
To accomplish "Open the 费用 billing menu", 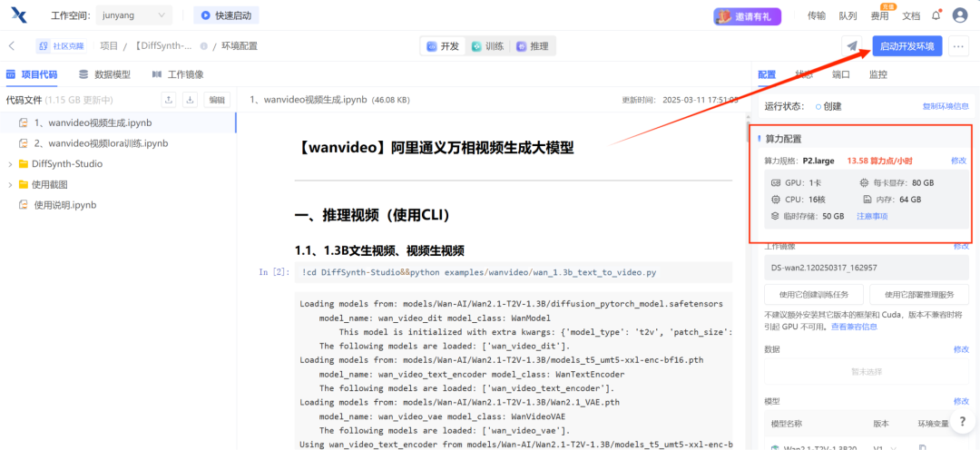I will (879, 16).
